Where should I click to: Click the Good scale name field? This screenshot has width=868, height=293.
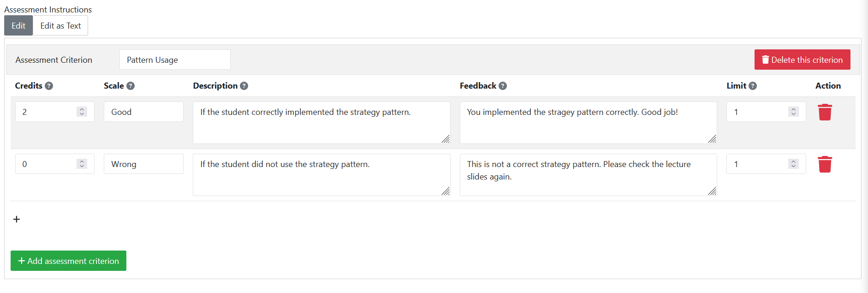143,112
